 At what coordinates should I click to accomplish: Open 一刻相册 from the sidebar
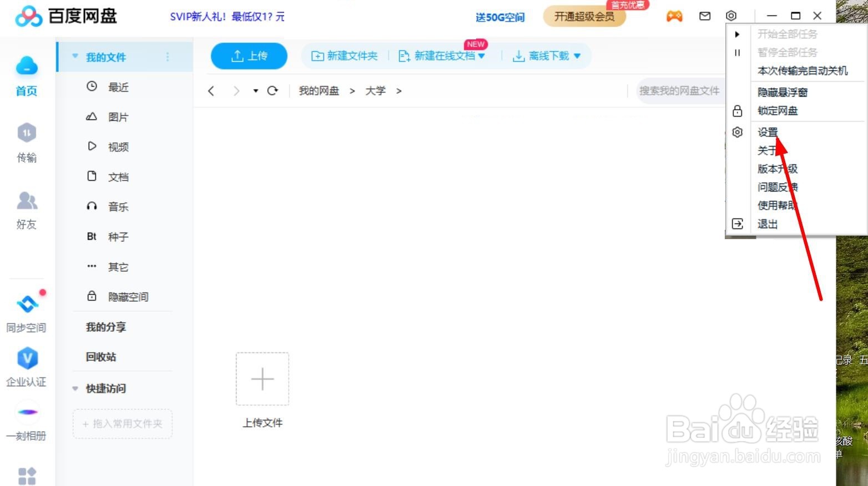[x=26, y=422]
